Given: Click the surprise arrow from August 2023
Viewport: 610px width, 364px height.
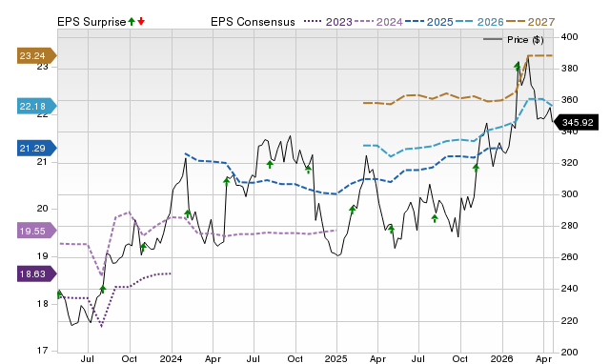Looking at the screenshot, I should click(103, 289).
